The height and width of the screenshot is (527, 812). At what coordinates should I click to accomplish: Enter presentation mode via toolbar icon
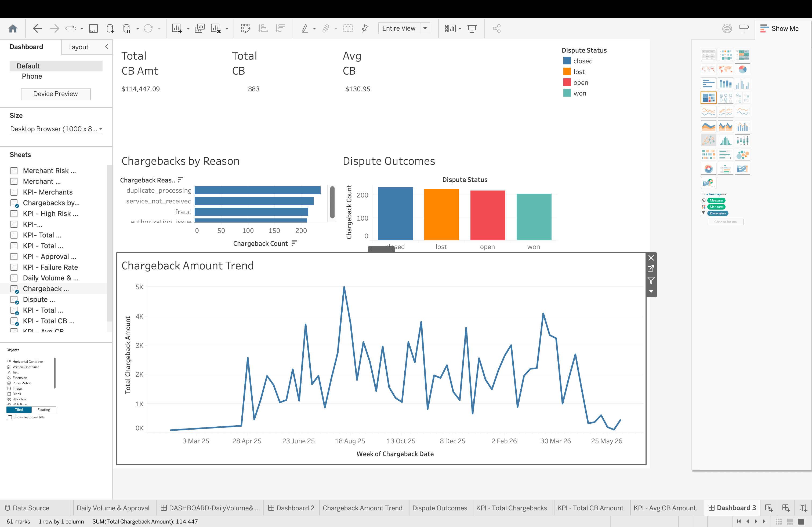coord(472,28)
